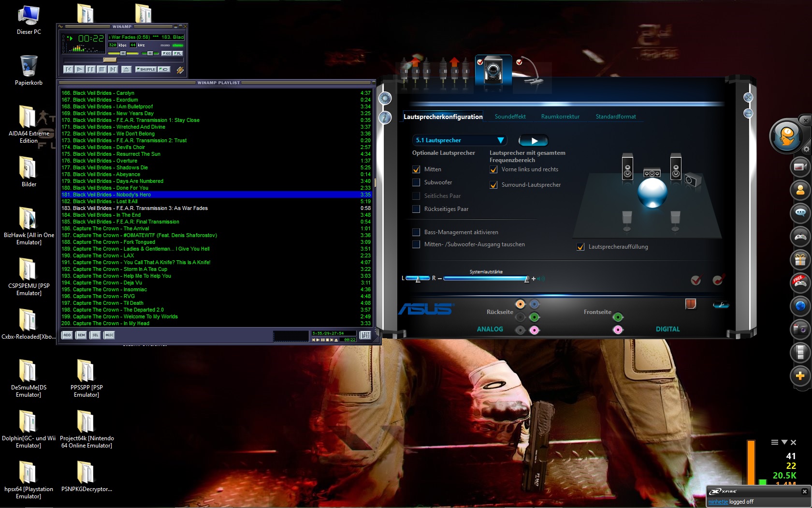Enable Bass-Management aktivieren checkbox

click(x=416, y=232)
